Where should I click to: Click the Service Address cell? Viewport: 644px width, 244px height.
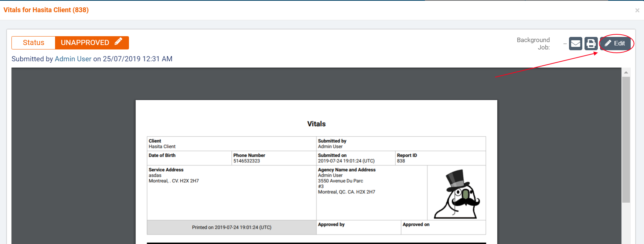(231, 192)
